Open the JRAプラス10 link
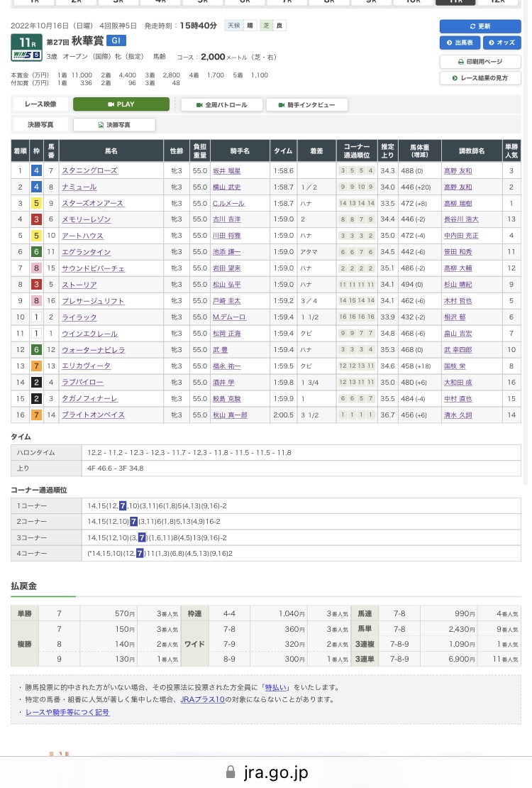Screen dimensions: 532x788 pyautogui.click(x=202, y=699)
